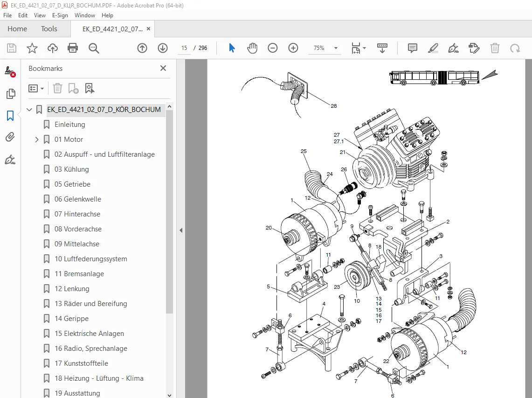Add new bookmark icon in panel
Image resolution: width=532 pixels, height=398 pixels.
point(73,89)
